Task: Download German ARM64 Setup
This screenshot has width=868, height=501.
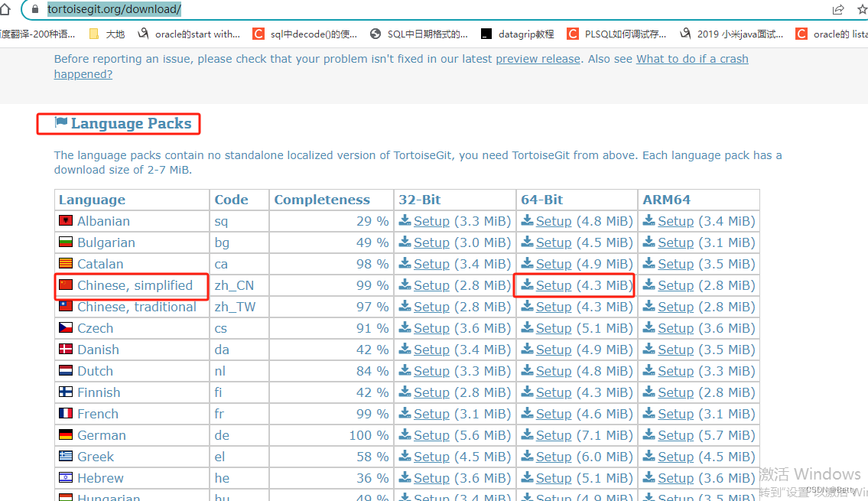Action: [x=675, y=435]
